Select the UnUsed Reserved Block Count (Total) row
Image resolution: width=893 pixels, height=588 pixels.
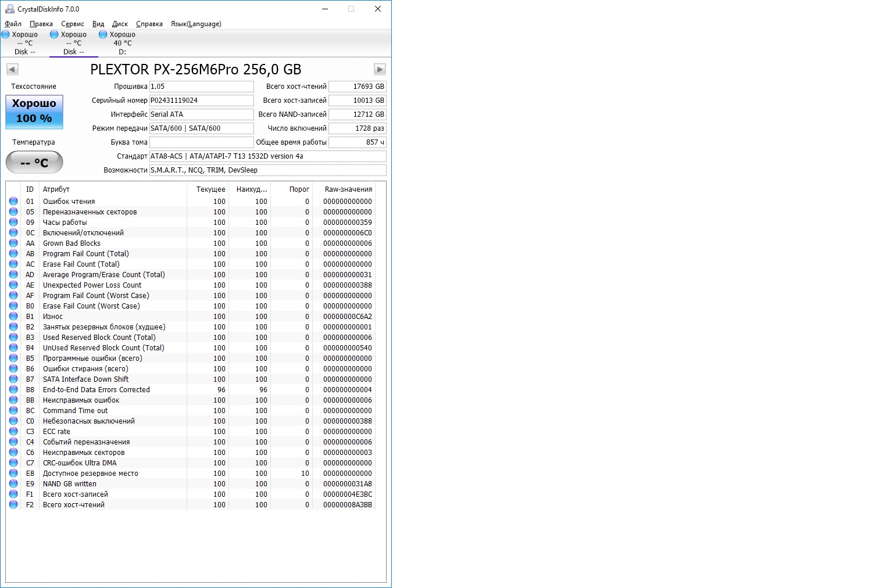click(x=191, y=347)
